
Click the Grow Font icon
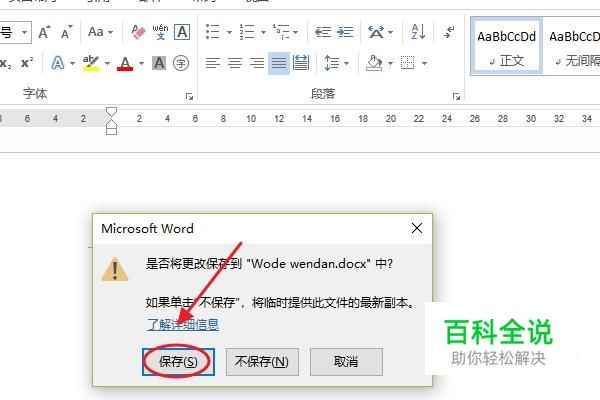44,32
